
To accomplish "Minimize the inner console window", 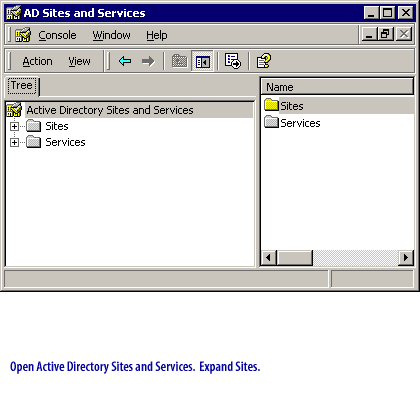I will [369, 34].
